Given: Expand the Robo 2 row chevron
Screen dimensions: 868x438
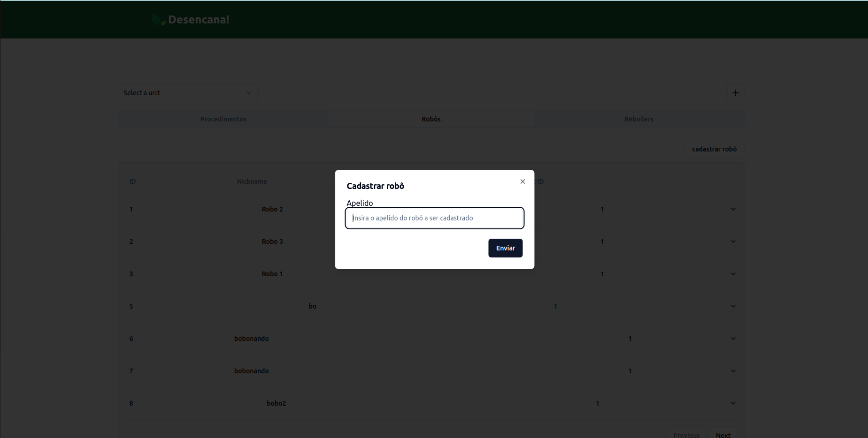Looking at the screenshot, I should [x=733, y=209].
